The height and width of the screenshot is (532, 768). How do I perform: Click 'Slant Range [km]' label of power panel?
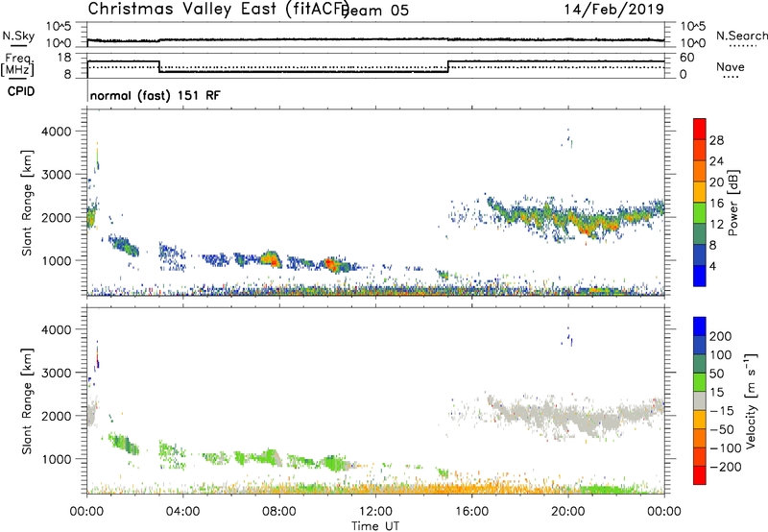pos(27,203)
